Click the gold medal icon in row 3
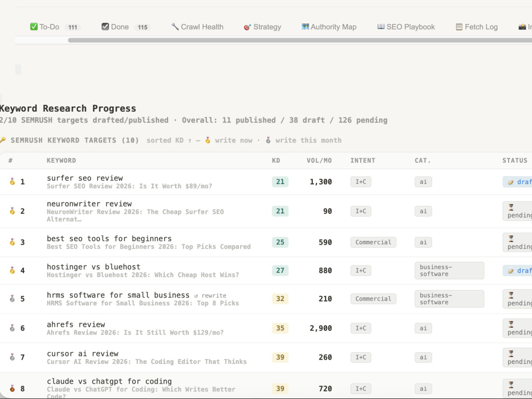Screen dimensions: 532x399 pyautogui.click(x=12, y=242)
